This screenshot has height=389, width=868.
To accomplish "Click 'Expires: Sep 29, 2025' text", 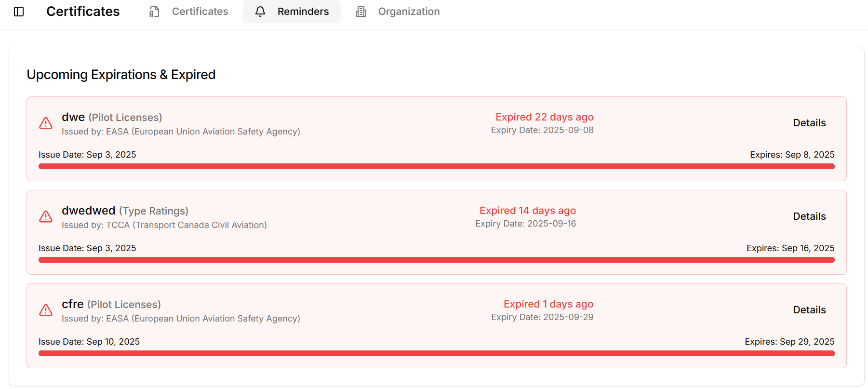I will (789, 342).
